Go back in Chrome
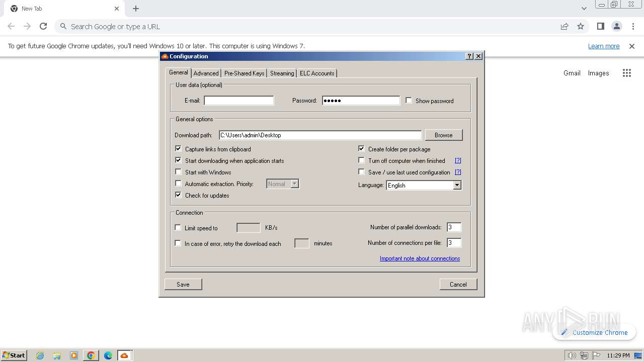The width and height of the screenshot is (644, 362). pos(11,26)
